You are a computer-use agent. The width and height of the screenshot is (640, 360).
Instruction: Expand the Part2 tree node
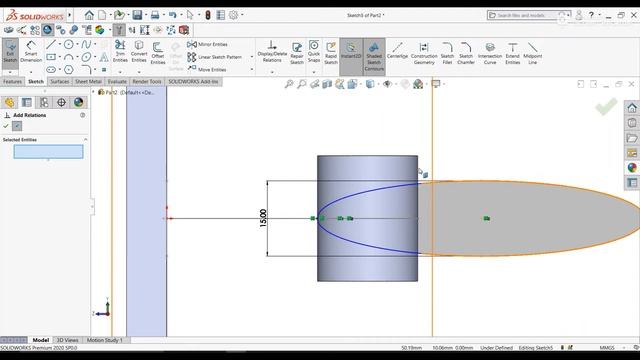93,92
